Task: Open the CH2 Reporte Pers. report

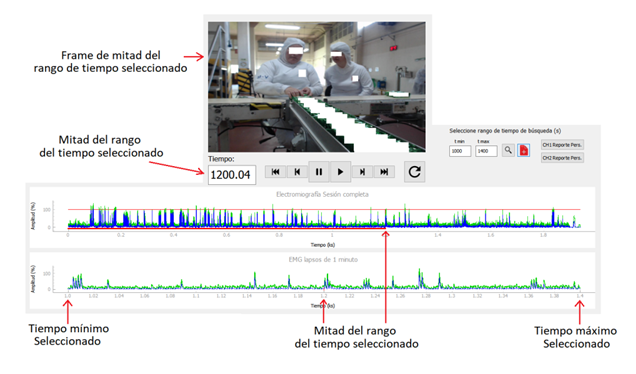Action: (562, 158)
